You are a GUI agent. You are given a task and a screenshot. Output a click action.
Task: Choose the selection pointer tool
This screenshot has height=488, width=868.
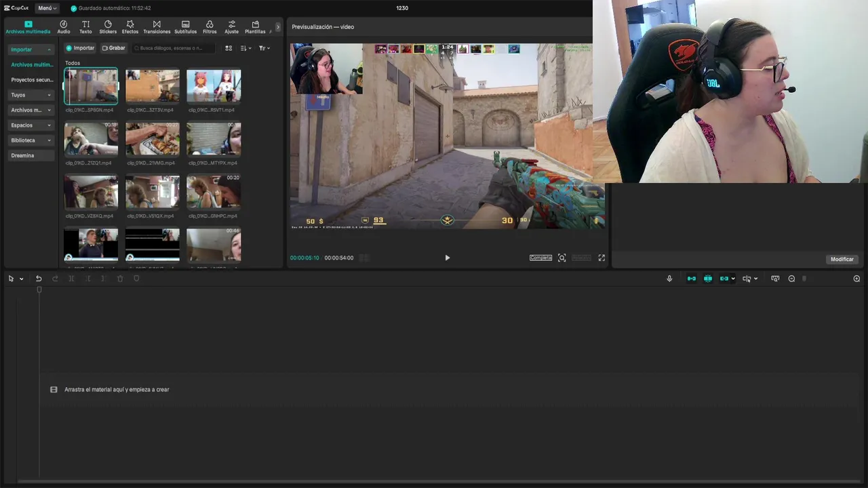coord(11,279)
